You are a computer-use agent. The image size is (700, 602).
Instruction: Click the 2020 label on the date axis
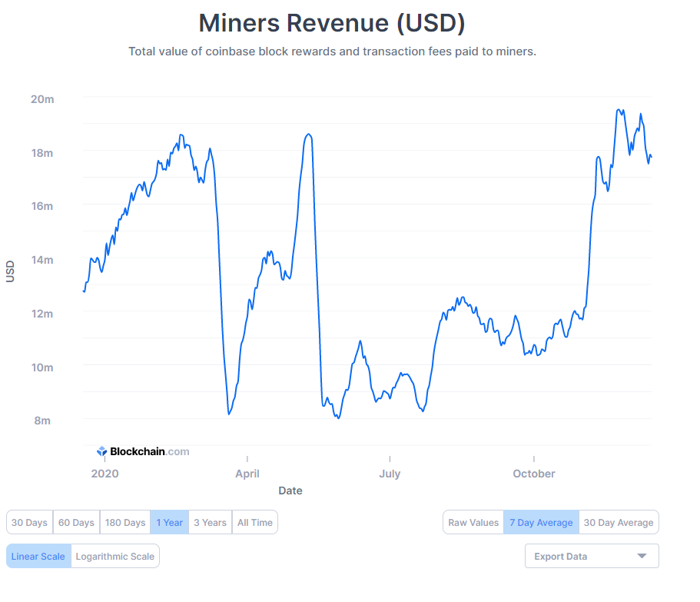[105, 474]
